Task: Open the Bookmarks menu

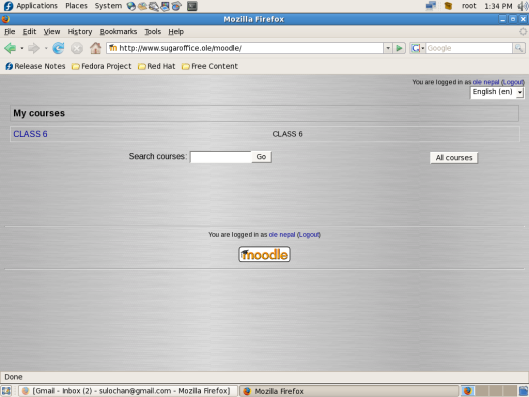Action: [x=118, y=32]
